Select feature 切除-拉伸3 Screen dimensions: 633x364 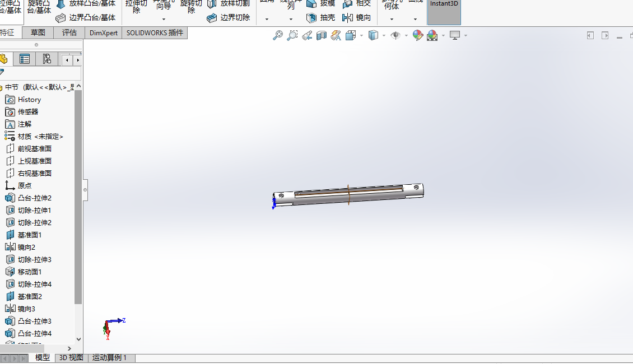tap(28, 259)
